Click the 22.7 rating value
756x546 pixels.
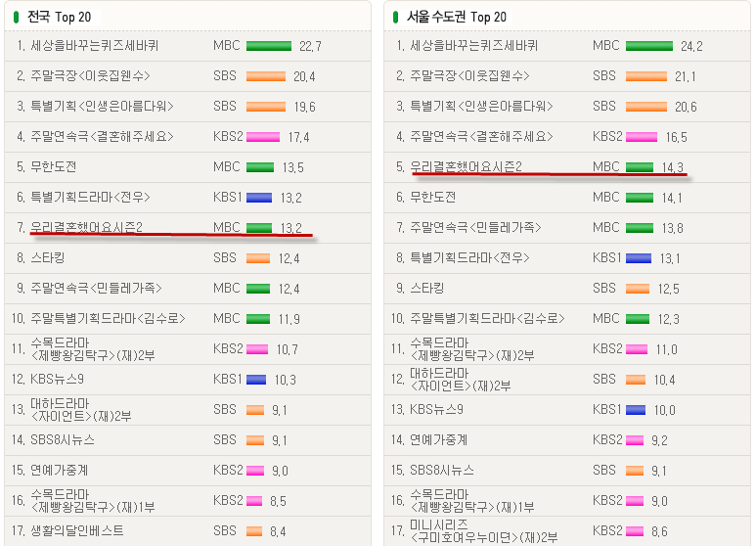click(x=310, y=46)
